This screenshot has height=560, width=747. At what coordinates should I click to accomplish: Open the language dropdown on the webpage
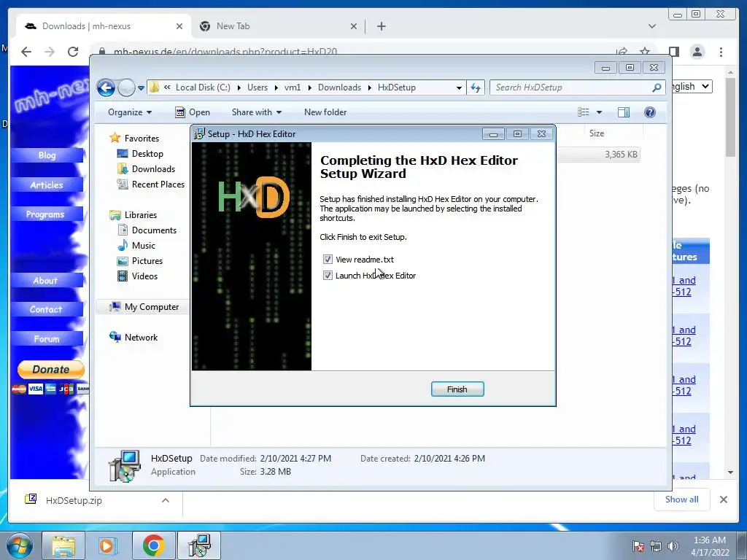[692, 87]
